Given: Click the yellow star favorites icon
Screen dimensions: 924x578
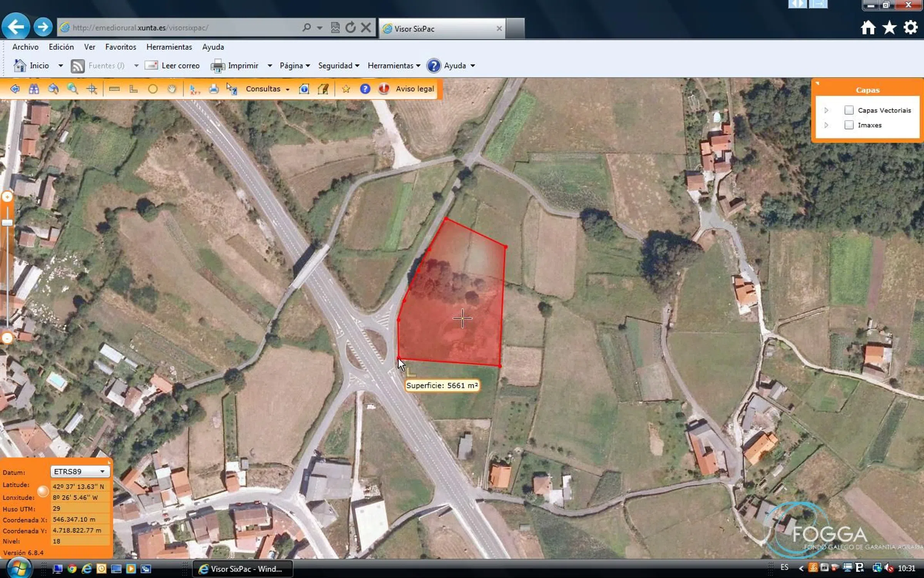Looking at the screenshot, I should [x=346, y=89].
